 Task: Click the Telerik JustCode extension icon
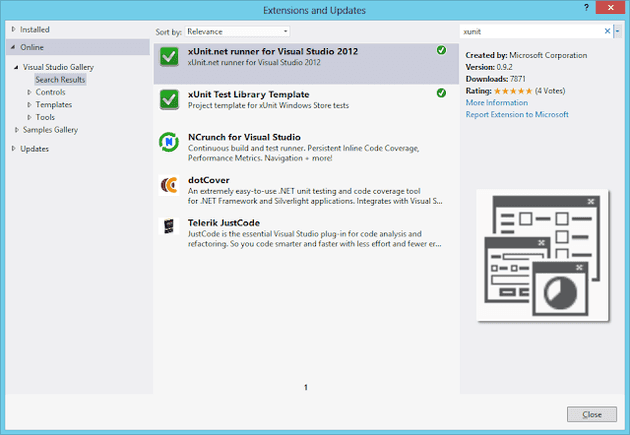tap(169, 226)
